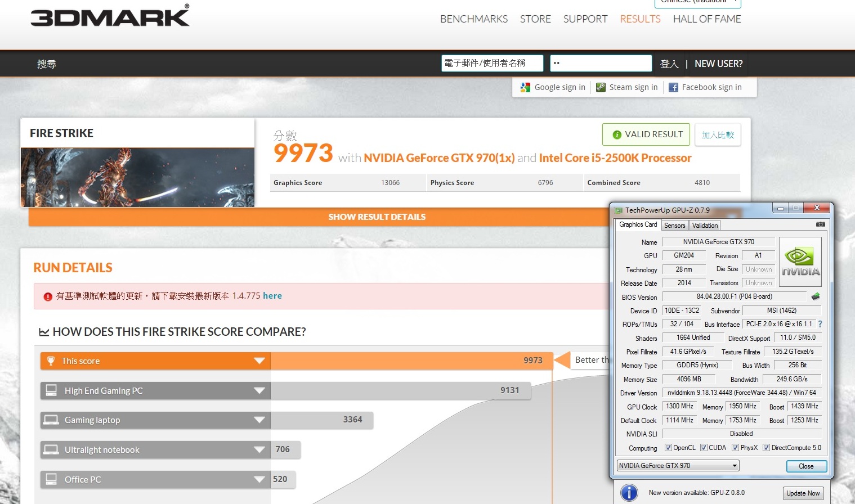Image resolution: width=855 pixels, height=504 pixels.
Task: Click the red update warning icon
Action: [48, 296]
